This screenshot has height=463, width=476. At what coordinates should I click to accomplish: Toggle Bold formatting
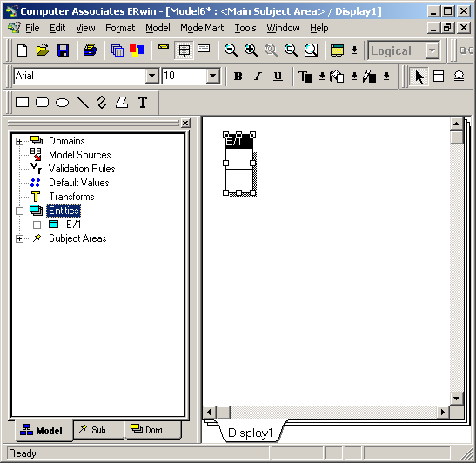238,77
